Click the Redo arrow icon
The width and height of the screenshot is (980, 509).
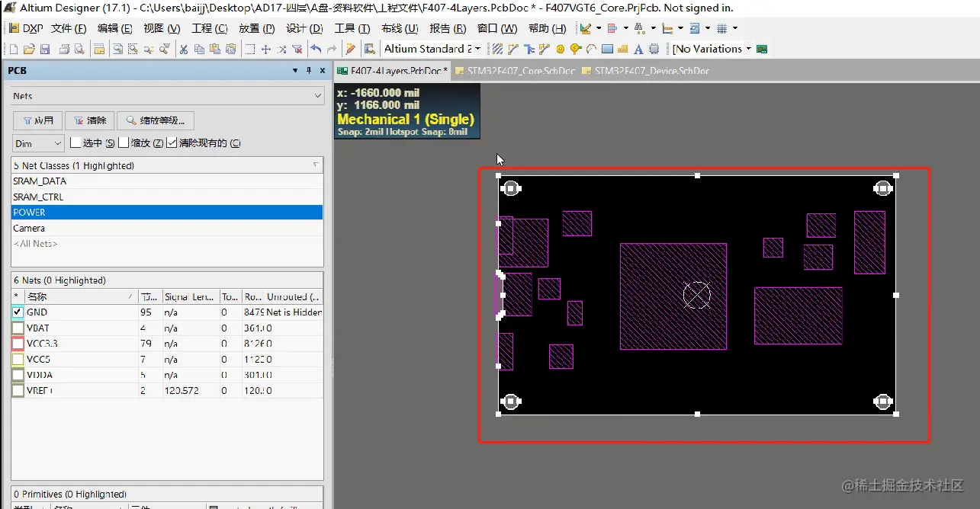(x=332, y=49)
